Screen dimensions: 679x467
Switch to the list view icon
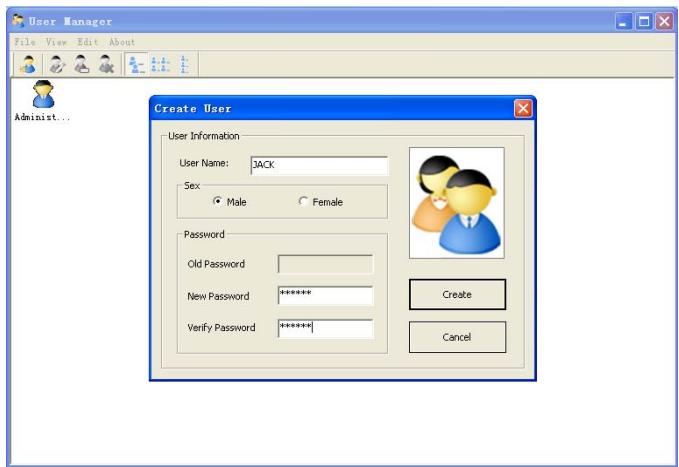click(187, 62)
